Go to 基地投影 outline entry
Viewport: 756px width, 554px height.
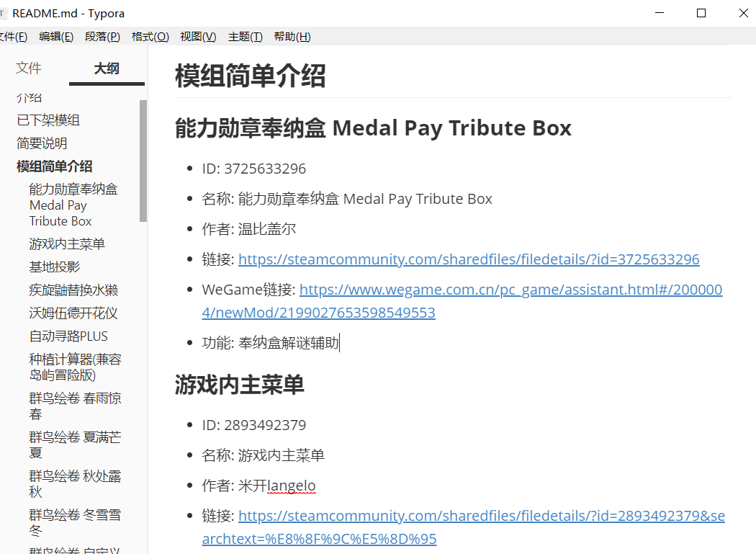54,267
